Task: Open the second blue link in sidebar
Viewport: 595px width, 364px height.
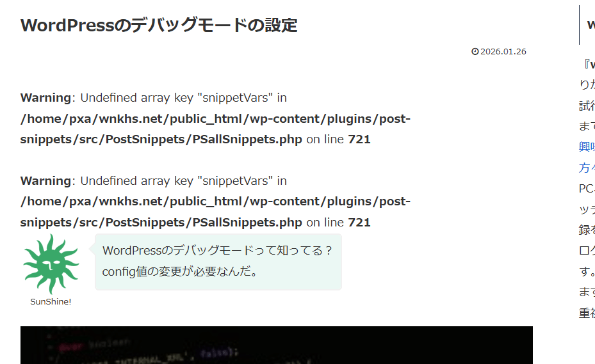Action: pos(587,168)
